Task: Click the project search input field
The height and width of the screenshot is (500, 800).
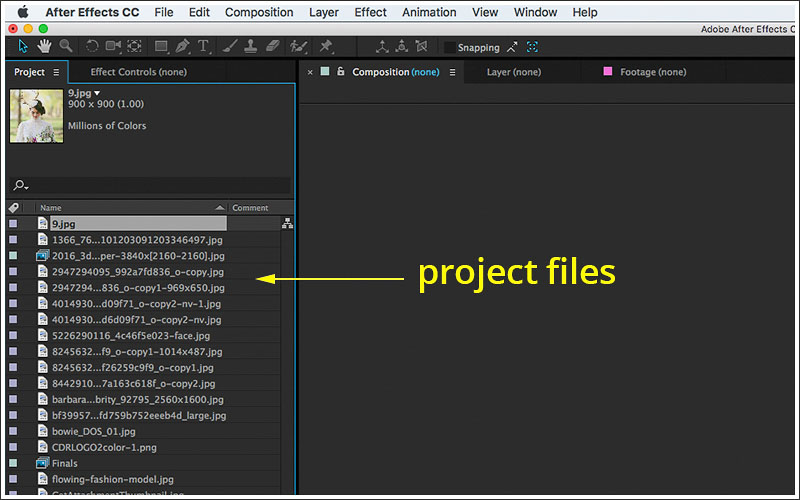Action: pos(151,185)
